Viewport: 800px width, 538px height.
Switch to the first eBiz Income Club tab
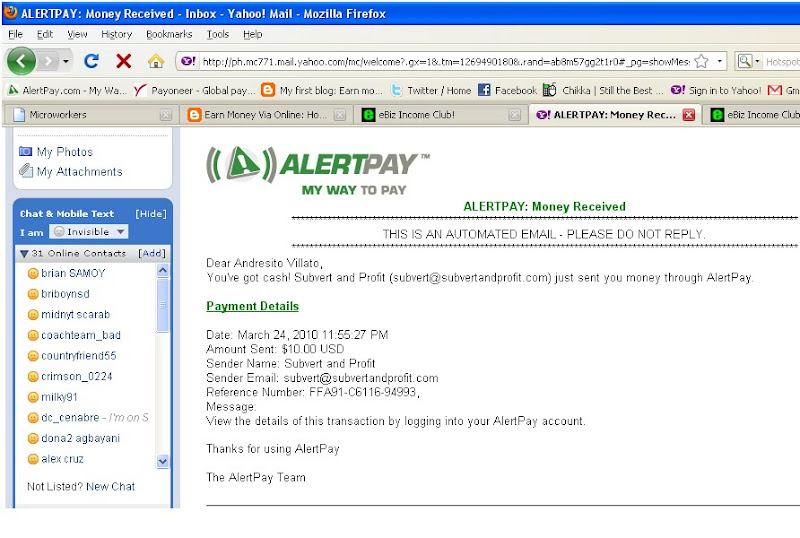(441, 115)
